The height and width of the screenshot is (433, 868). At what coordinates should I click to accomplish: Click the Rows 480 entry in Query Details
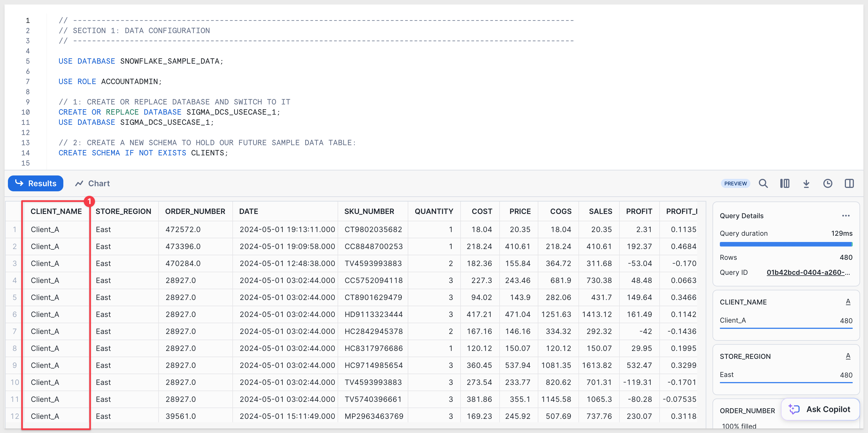click(x=786, y=257)
